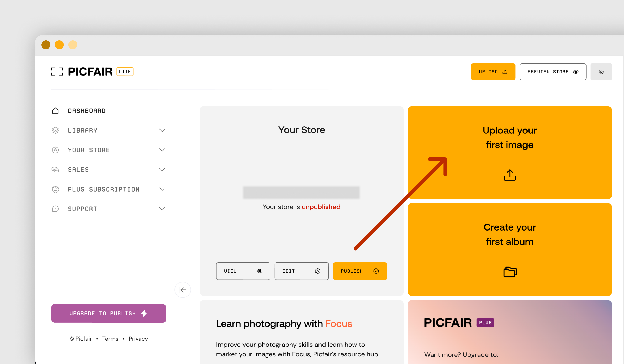
Task: Follow the orange Focus link
Action: click(x=338, y=324)
